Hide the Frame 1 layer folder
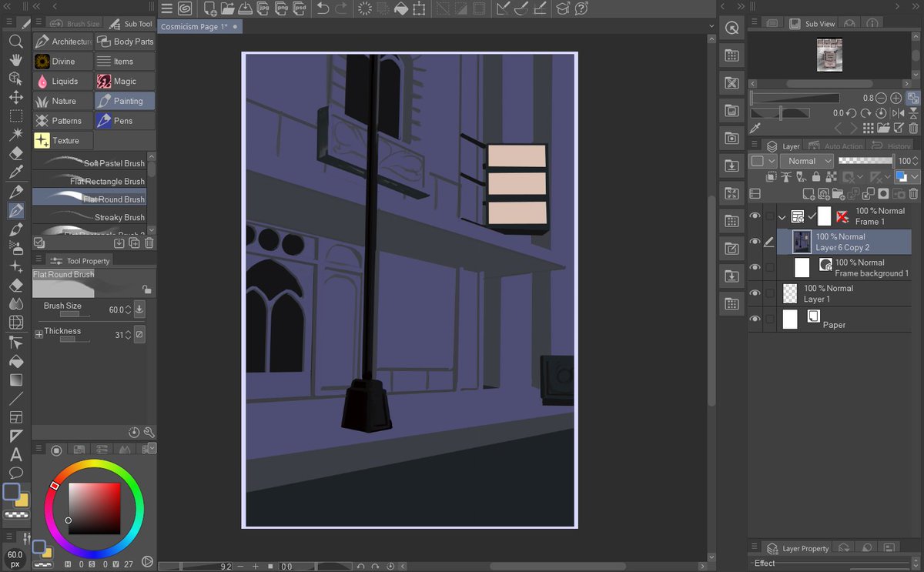Image resolution: width=924 pixels, height=572 pixels. coord(755,216)
